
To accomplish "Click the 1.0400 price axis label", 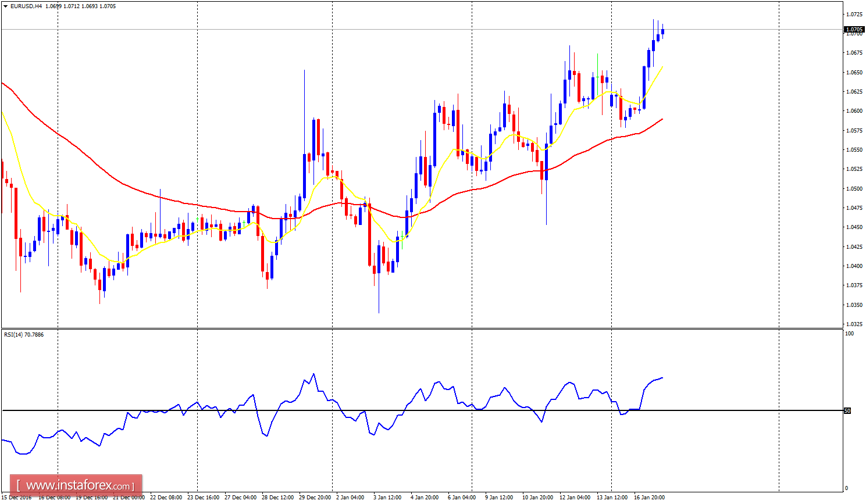I will click(x=854, y=266).
